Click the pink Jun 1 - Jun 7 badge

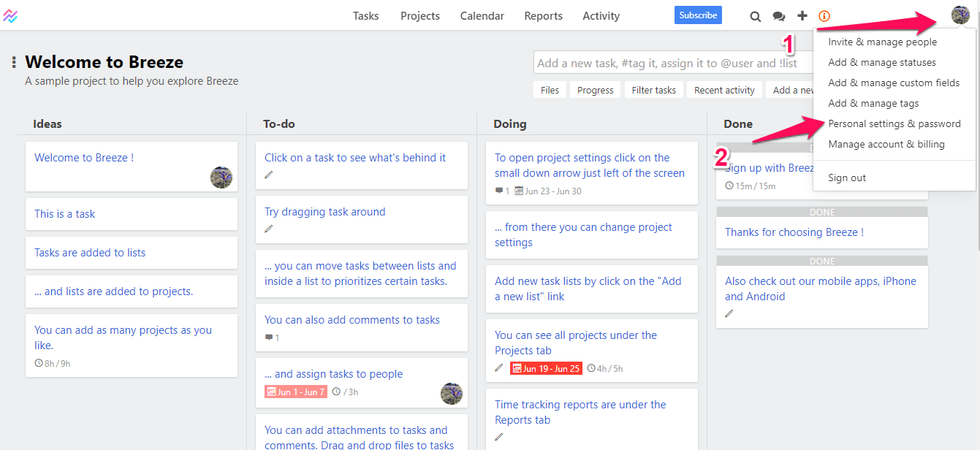tap(295, 392)
